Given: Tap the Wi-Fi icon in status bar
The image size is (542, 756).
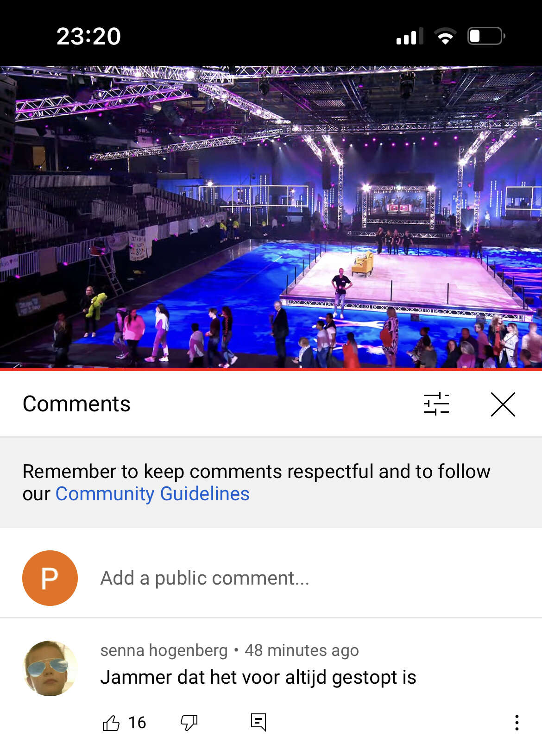Looking at the screenshot, I should coord(445,36).
